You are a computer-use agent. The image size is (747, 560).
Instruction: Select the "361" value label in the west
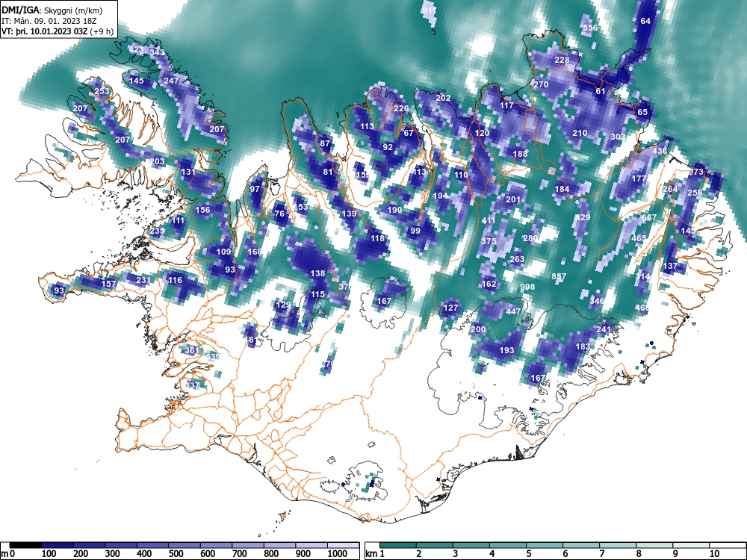191,350
